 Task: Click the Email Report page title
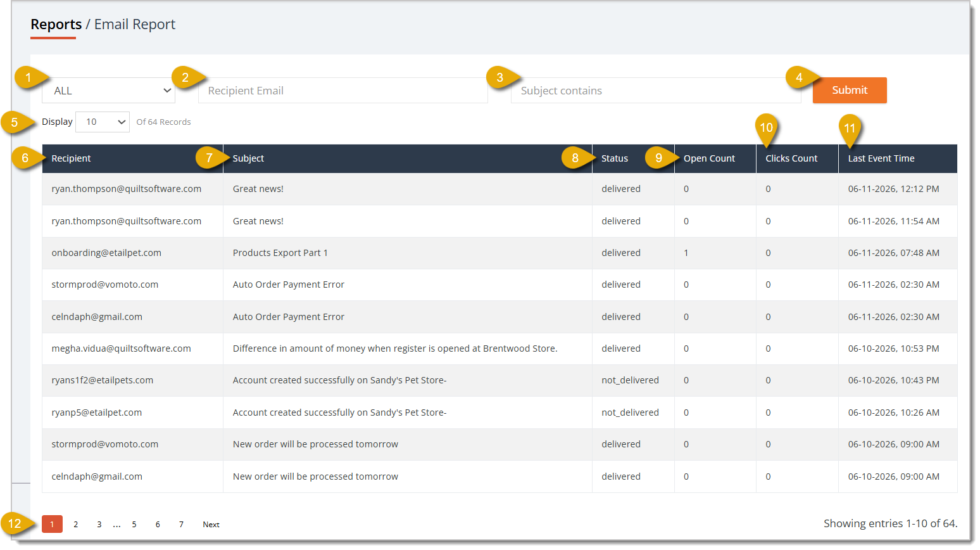point(135,24)
